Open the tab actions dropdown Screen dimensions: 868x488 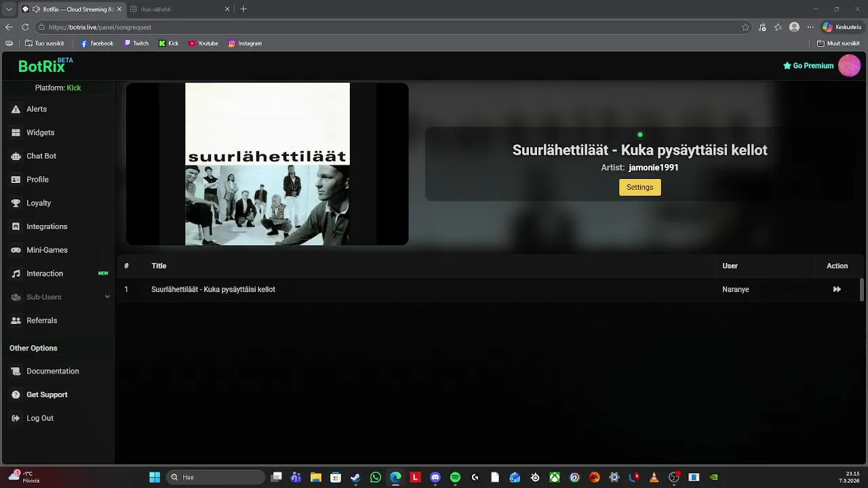click(9, 9)
